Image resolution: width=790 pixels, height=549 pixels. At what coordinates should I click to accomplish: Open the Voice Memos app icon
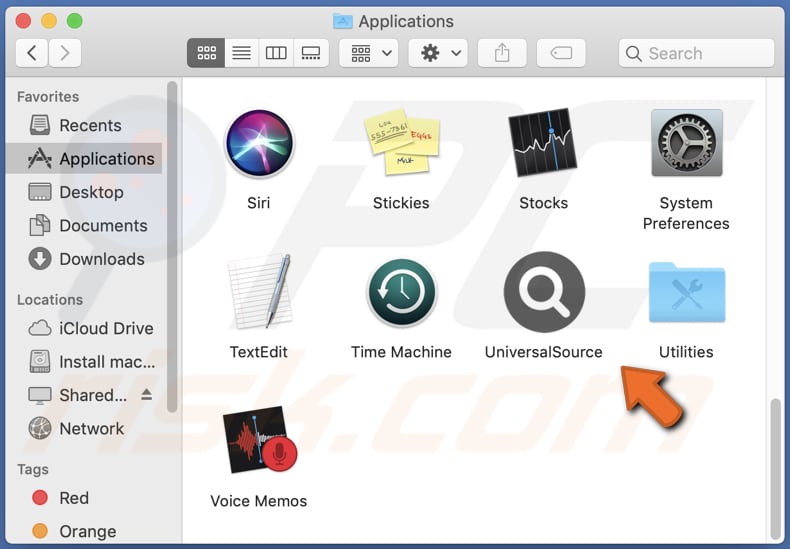(x=259, y=441)
